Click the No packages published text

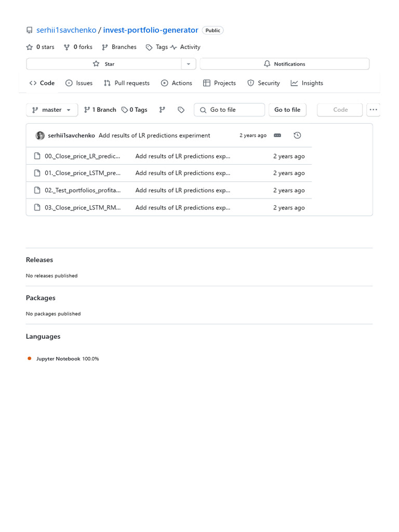[x=54, y=314]
